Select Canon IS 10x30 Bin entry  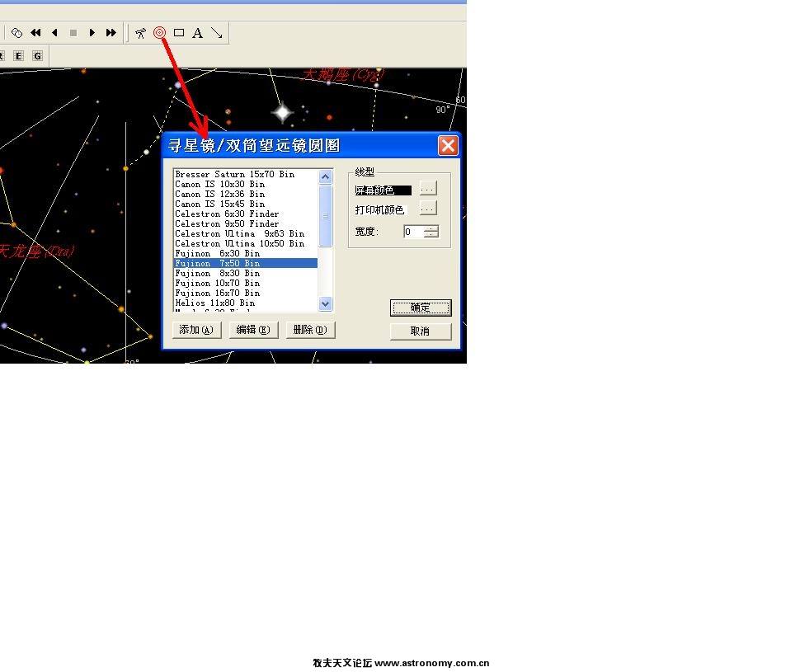click(x=246, y=184)
